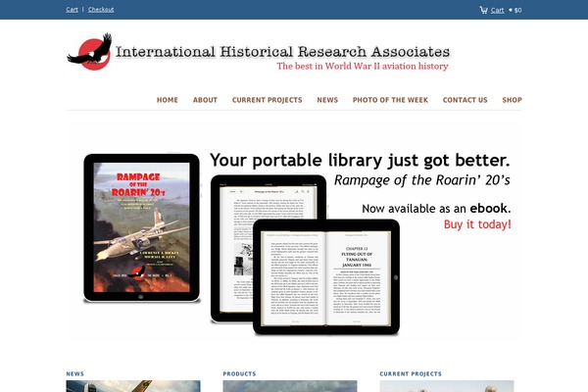The height and width of the screenshot is (392, 588).
Task: Click the CURRENT PROJECTS section heading at bottom
Action: coord(411,373)
